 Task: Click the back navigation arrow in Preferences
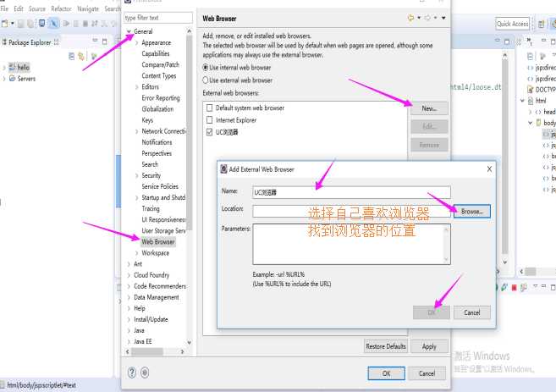tap(410, 18)
